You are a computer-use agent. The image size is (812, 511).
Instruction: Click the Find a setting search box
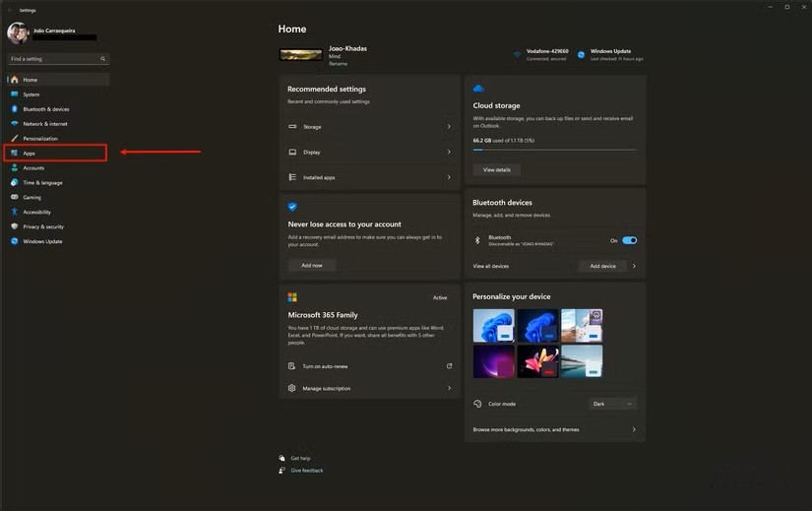click(57, 59)
